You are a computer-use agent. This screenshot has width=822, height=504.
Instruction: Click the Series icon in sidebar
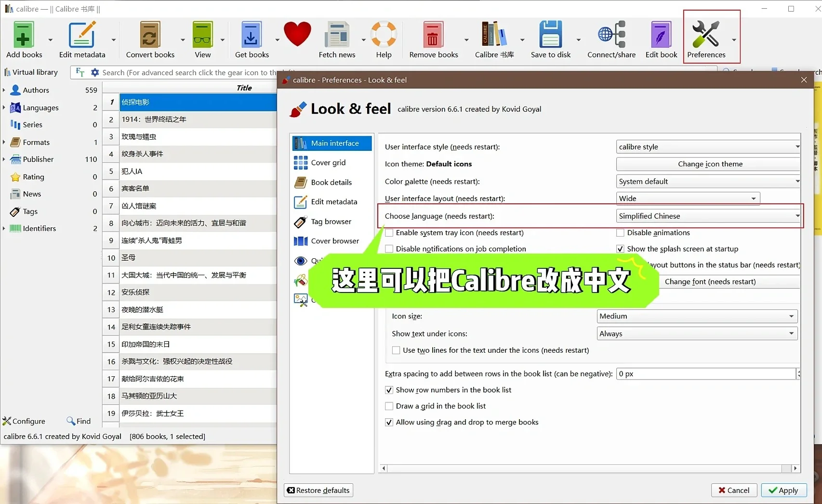15,125
